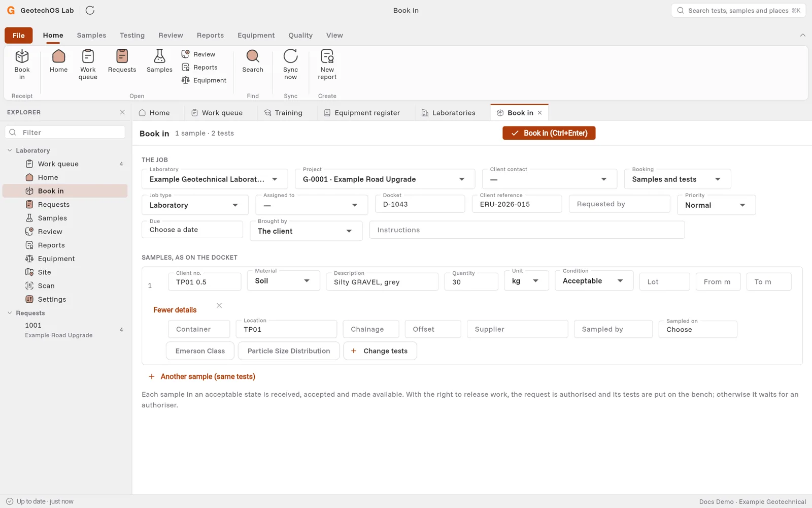Open the File menu
Image resolution: width=812 pixels, height=508 pixels.
(x=19, y=35)
